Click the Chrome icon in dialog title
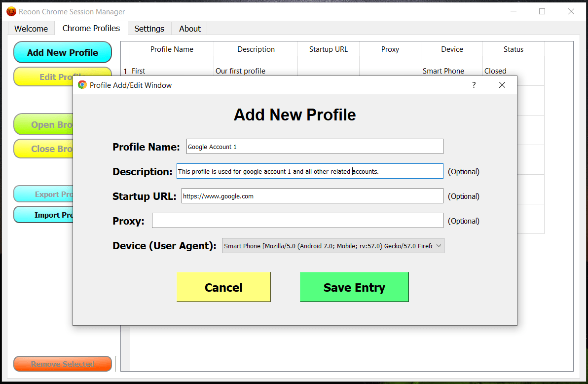 82,85
